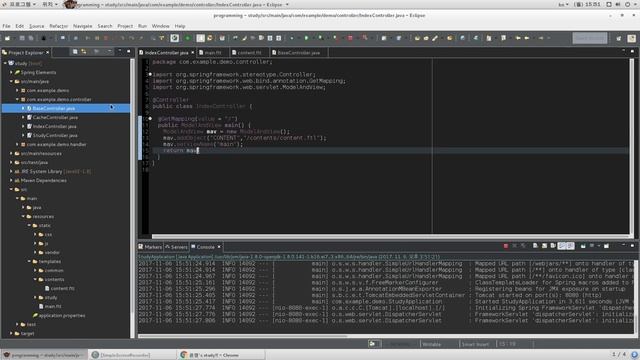Click the Open Type icon in toolbar

pos(417,38)
